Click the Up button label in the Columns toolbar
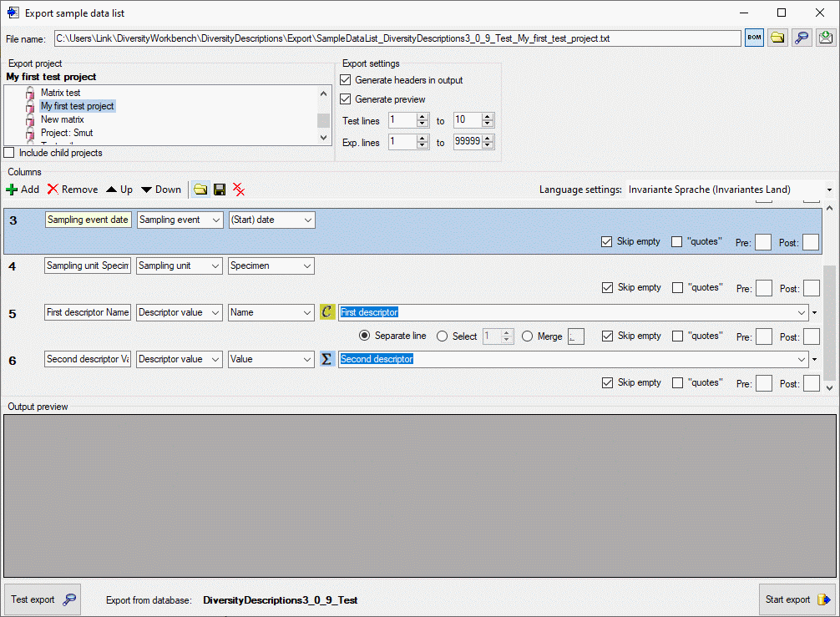840x617 pixels. click(126, 189)
